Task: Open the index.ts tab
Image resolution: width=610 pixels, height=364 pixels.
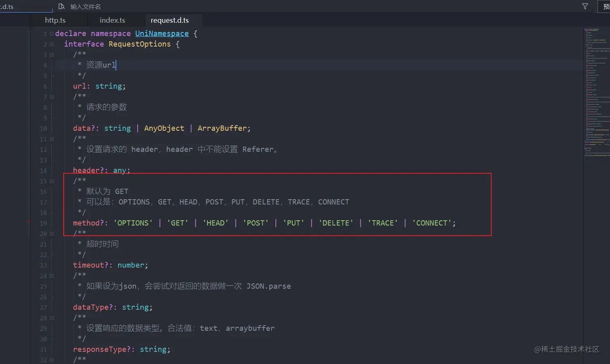Action: pos(112,20)
